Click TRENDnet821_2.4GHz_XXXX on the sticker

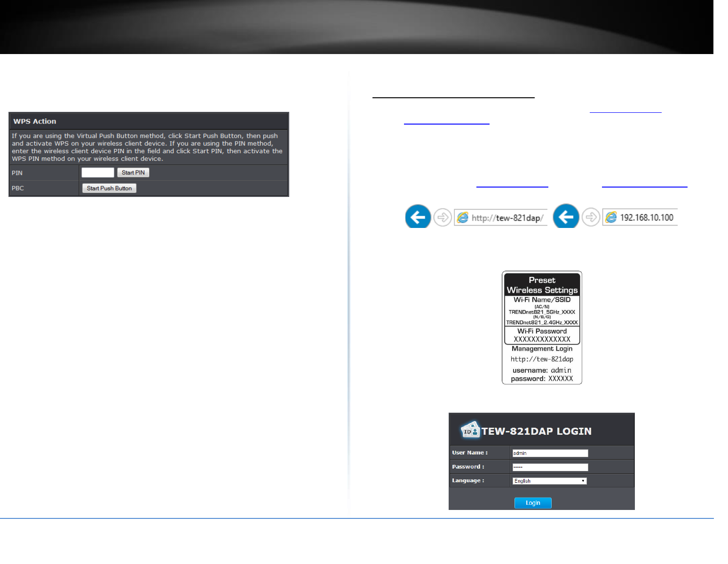[542, 322]
